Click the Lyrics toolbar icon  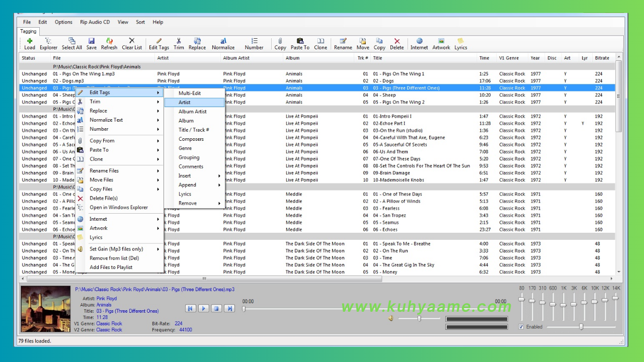coord(461,41)
